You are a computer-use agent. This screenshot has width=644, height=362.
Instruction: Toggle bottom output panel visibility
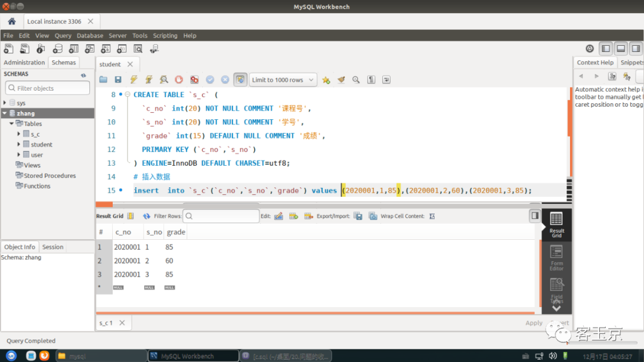[x=621, y=48]
